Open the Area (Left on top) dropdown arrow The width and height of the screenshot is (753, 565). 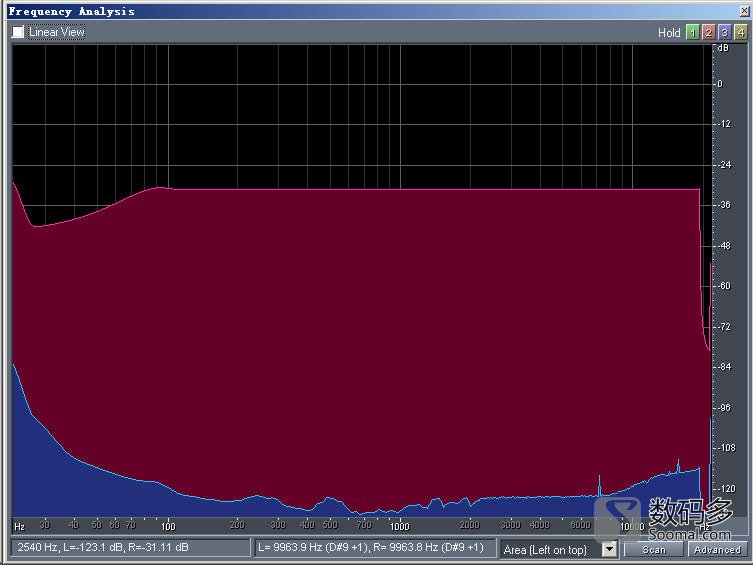click(x=609, y=549)
